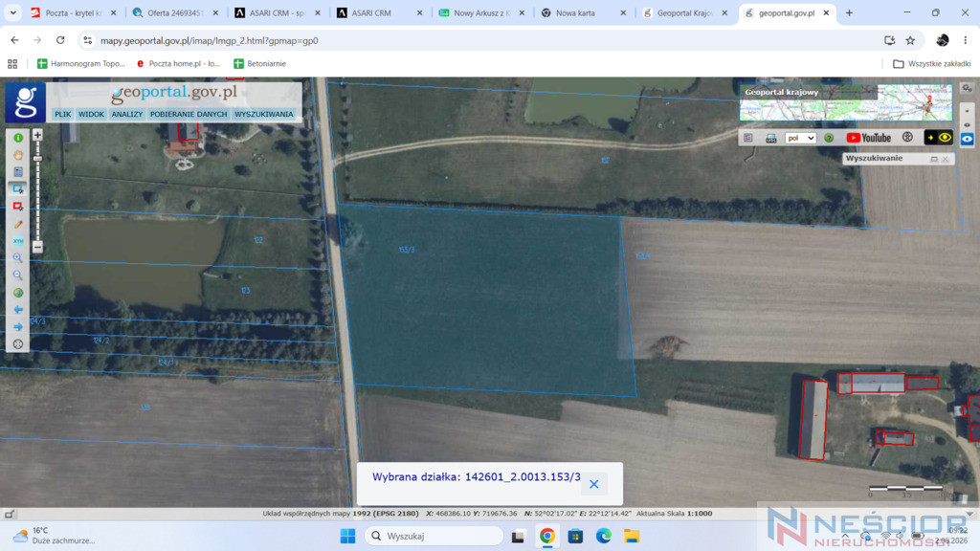This screenshot has width=980, height=551.
Task: Open the browser tab list chevron
Action: (x=13, y=12)
